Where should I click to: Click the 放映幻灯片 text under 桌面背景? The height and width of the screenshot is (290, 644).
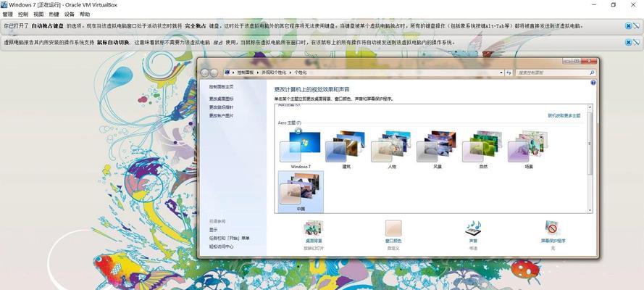pyautogui.click(x=314, y=248)
